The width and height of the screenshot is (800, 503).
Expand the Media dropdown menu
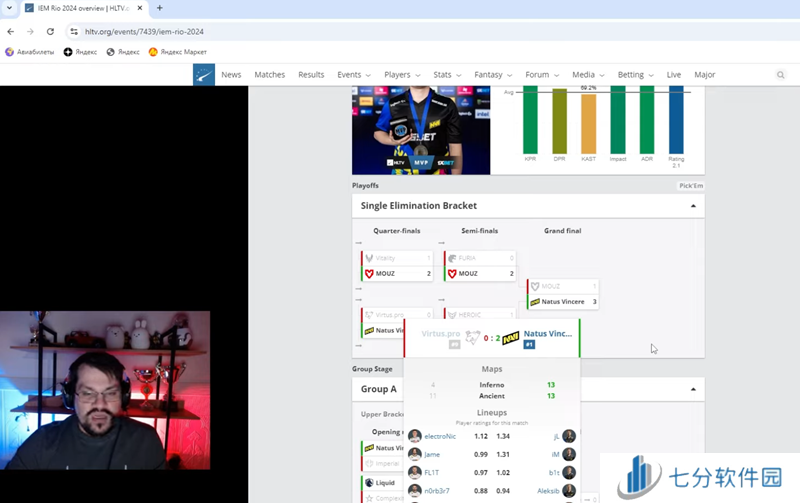click(588, 74)
